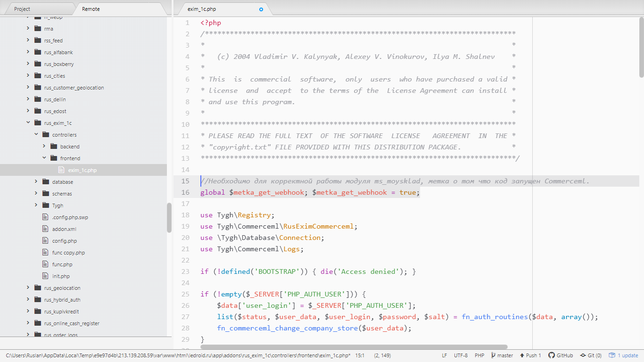Screen dimensions: 644x362
Task: Change the PHP grammar selector
Action: tap(479, 355)
